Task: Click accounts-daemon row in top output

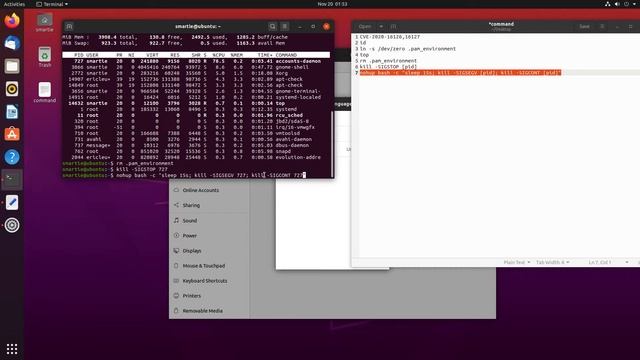Action: pos(196,61)
